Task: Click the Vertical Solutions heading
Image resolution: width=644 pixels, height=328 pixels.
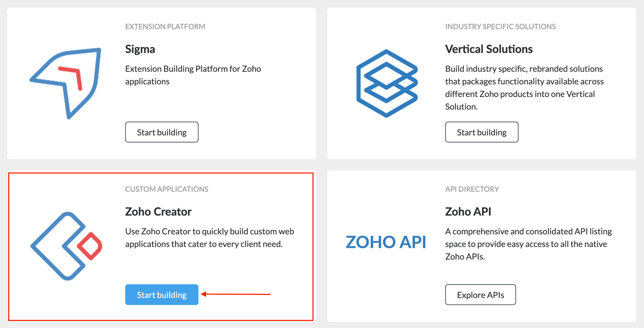Action: pos(489,49)
